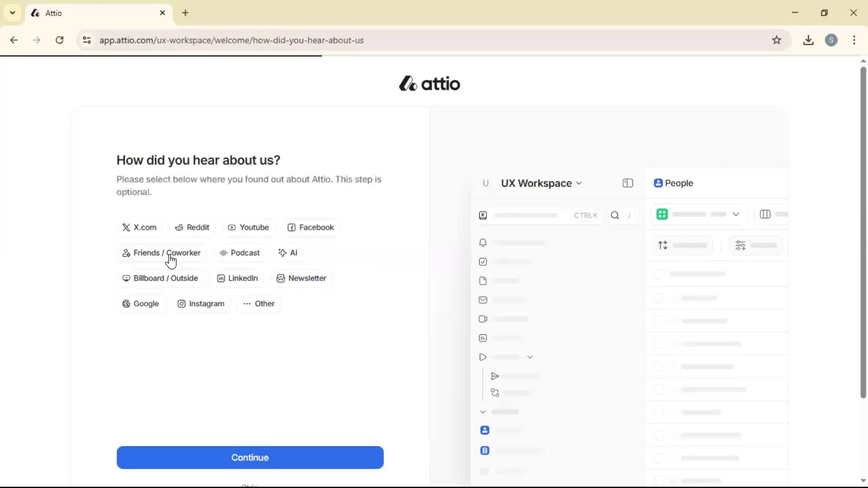Click the email icon in the workspace sidebar

[x=483, y=300]
